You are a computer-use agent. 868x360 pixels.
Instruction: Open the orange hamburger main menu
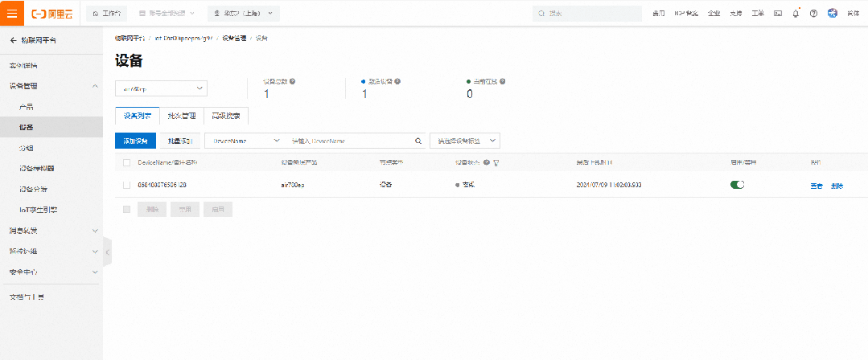pyautogui.click(x=12, y=13)
